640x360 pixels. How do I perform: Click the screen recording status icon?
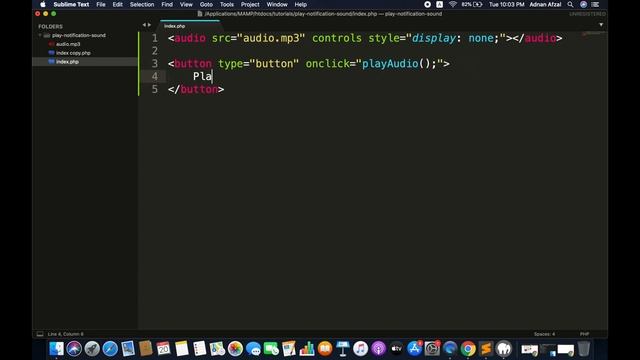(427, 4)
